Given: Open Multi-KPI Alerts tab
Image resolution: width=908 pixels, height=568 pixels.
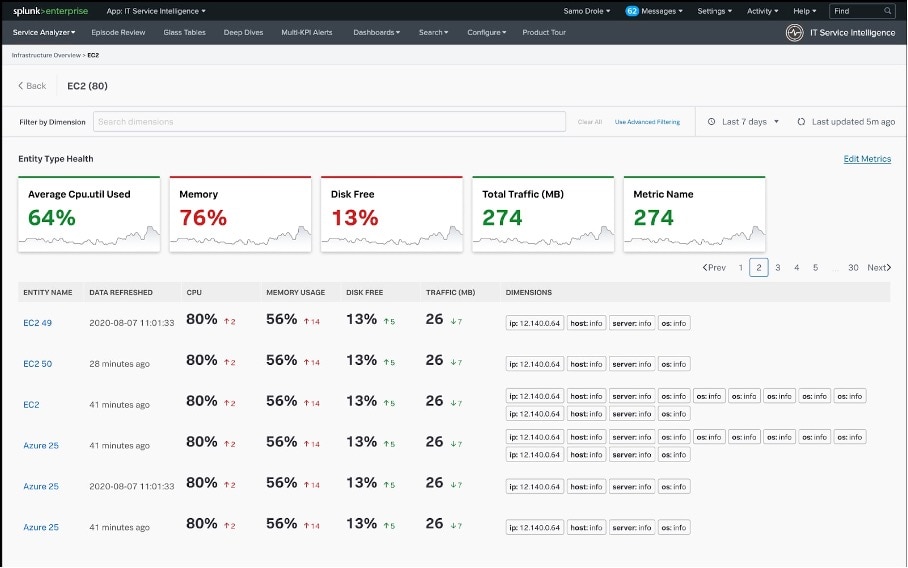Looking at the screenshot, I should coord(307,32).
